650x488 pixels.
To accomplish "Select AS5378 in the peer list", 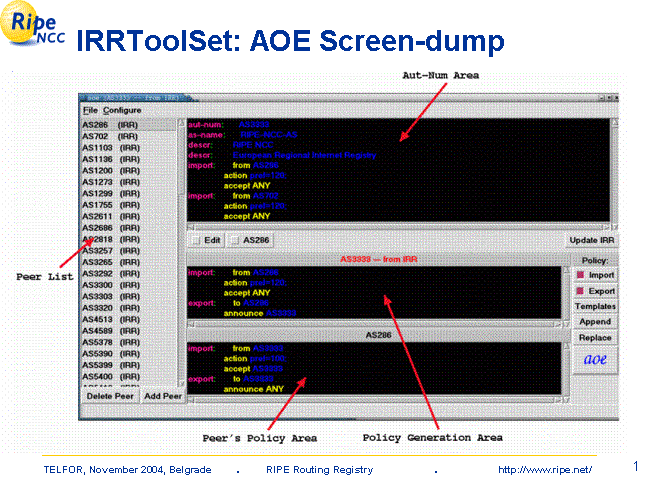I will 110,342.
